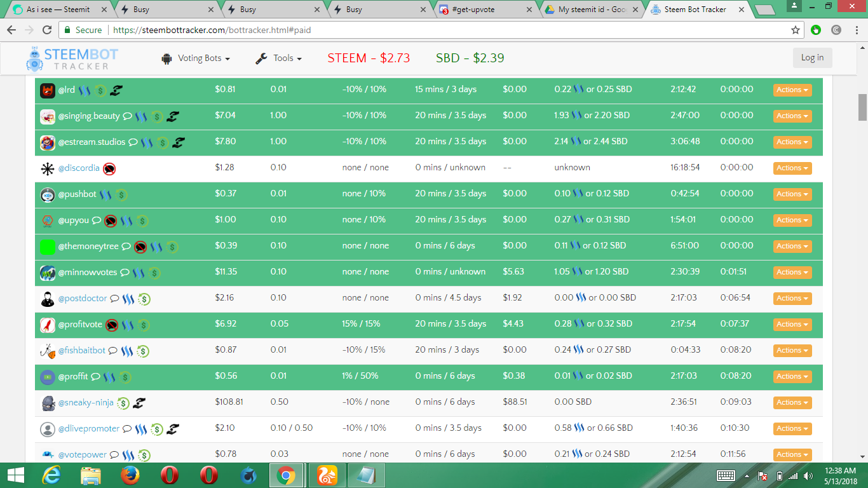Screen dimensions: 868x488
Task: Click the hand icon beside @sneaky-ninja
Action: 140,403
